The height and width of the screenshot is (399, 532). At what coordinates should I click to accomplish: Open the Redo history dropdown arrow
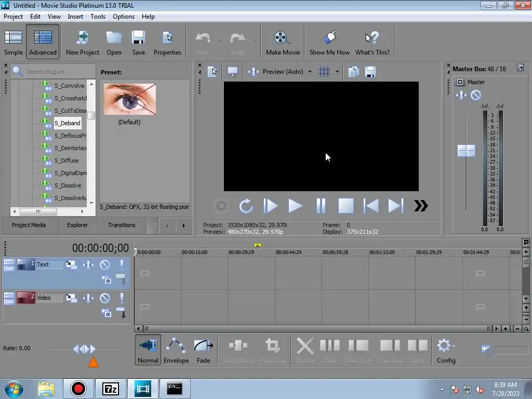point(255,42)
